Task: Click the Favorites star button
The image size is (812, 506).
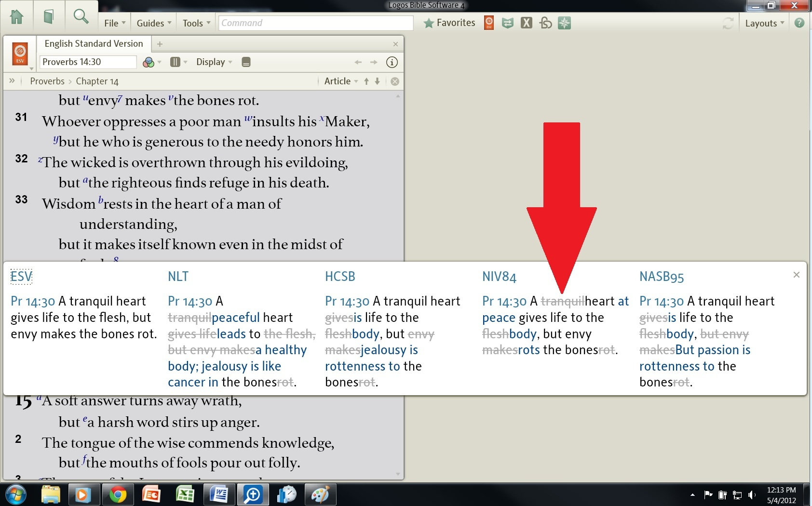Action: tap(449, 23)
